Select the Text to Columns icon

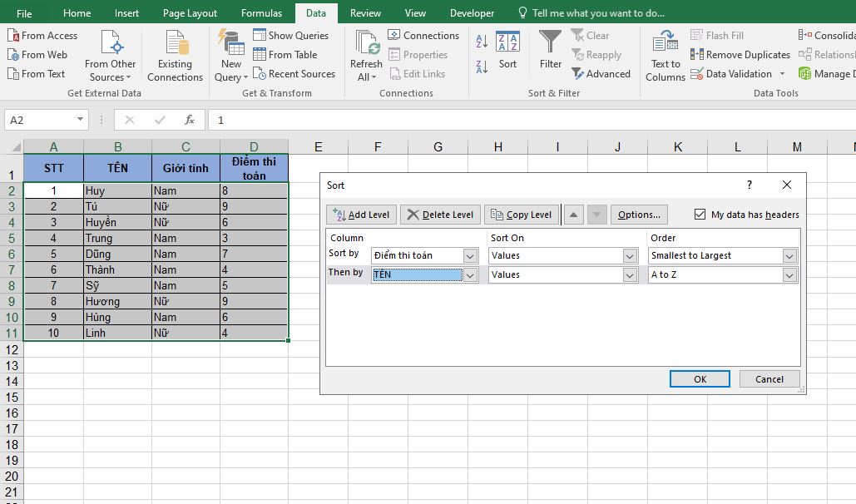tap(666, 55)
